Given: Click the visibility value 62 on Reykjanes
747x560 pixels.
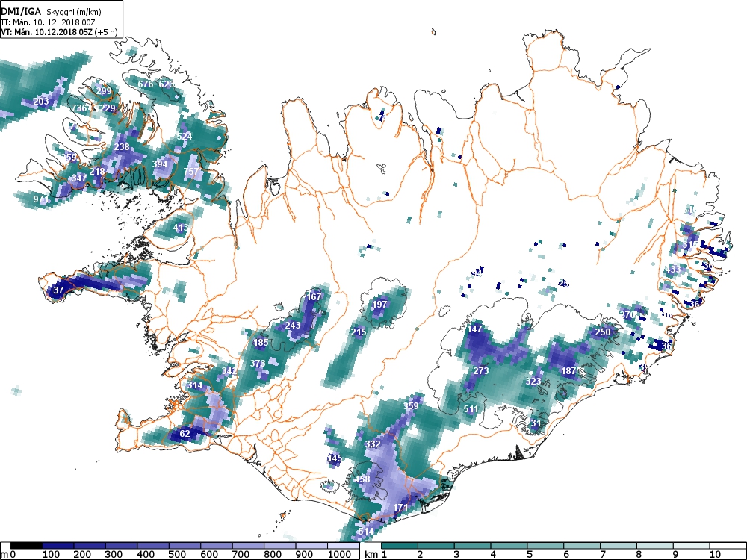Looking at the screenshot, I should [x=185, y=434].
